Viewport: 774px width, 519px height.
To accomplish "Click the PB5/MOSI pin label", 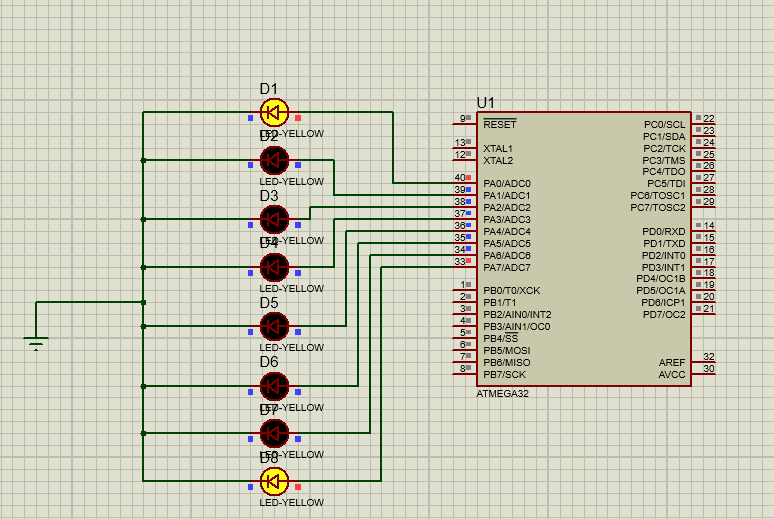I will click(506, 351).
